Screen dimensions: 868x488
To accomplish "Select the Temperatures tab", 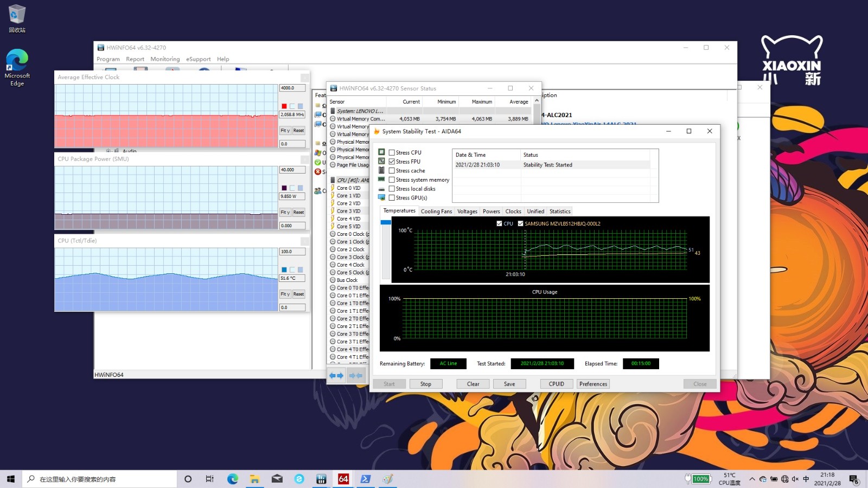I will tap(399, 211).
